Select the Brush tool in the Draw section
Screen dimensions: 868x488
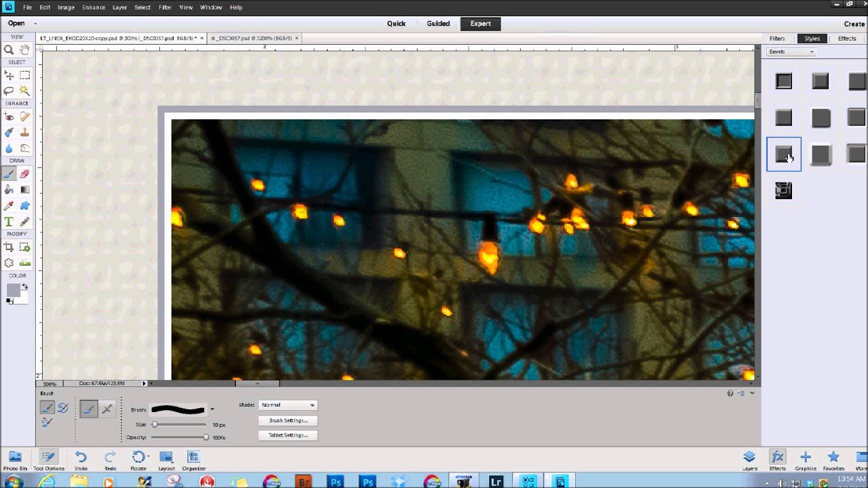click(x=9, y=174)
